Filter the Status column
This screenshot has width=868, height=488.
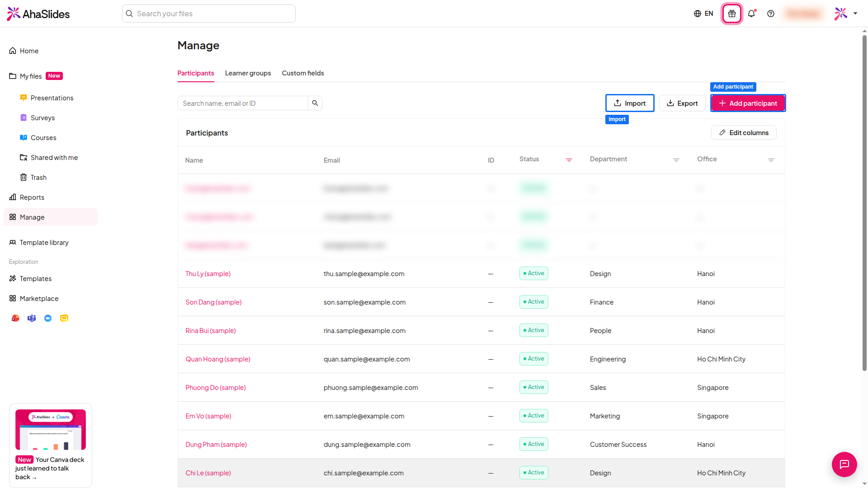pos(569,160)
